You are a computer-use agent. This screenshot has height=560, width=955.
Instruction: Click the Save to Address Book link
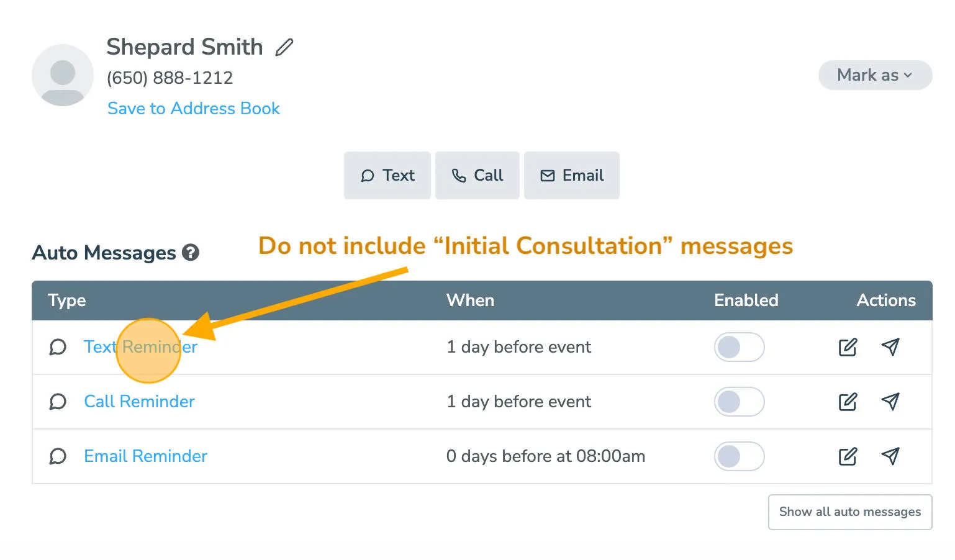193,108
